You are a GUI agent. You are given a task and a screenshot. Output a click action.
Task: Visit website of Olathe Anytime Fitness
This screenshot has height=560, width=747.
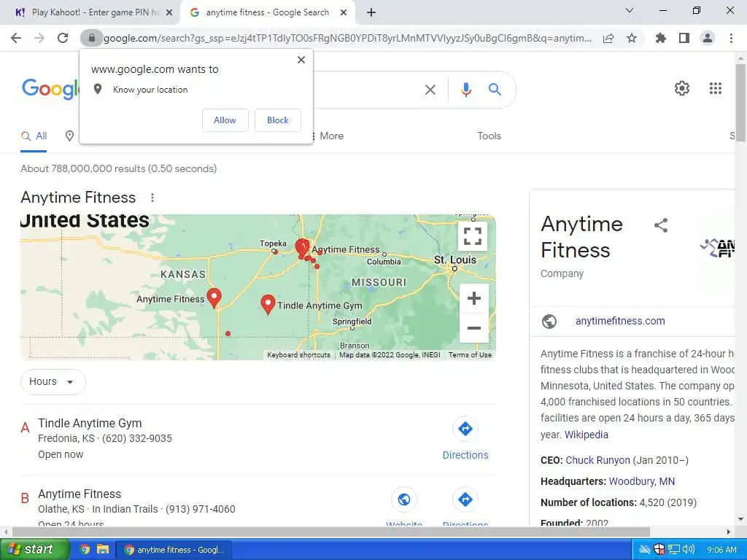coord(404,500)
